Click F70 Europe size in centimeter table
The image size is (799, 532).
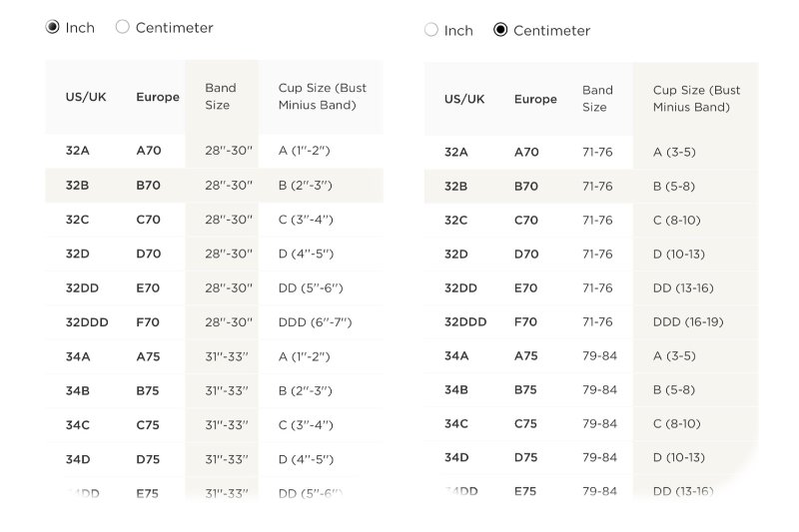(525, 321)
